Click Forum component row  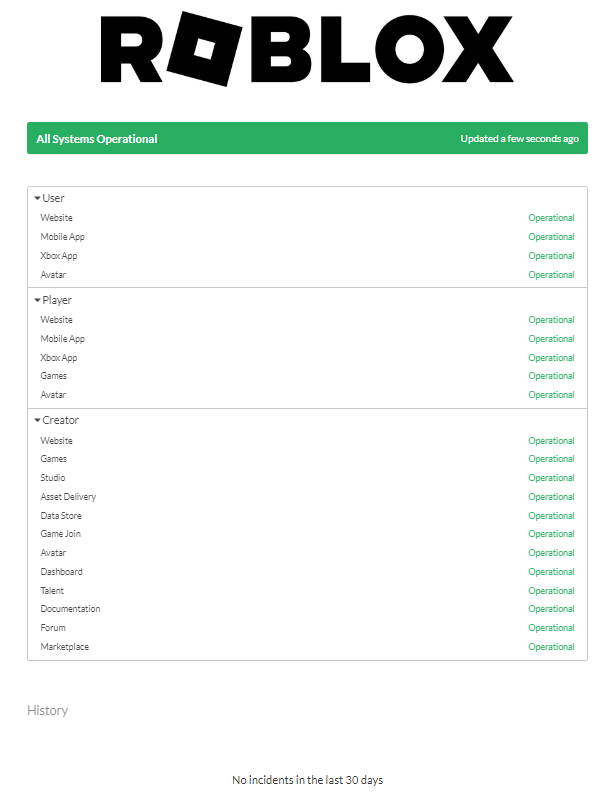click(x=53, y=628)
